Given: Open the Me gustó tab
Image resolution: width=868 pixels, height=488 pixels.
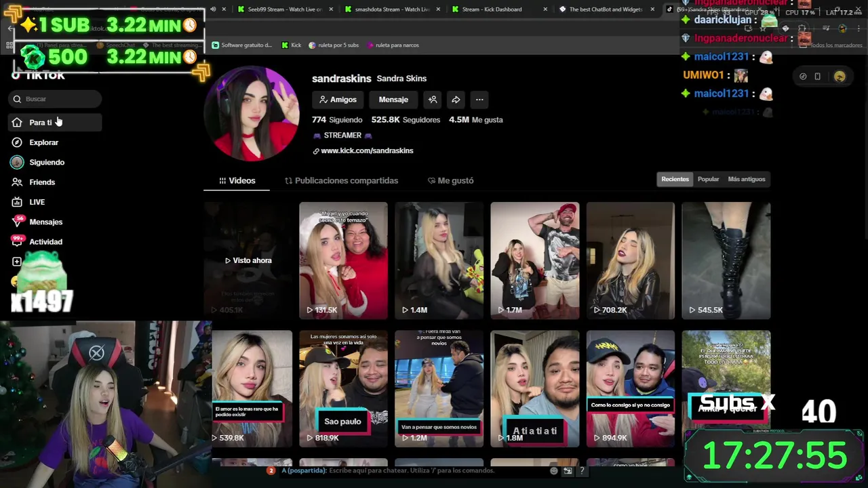Looking at the screenshot, I should [450, 180].
